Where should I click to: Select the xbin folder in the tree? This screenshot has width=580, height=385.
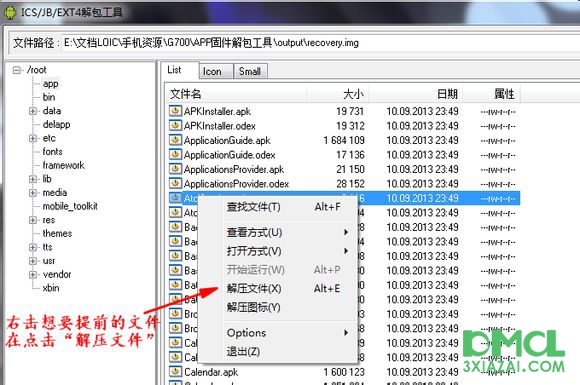[x=51, y=288]
